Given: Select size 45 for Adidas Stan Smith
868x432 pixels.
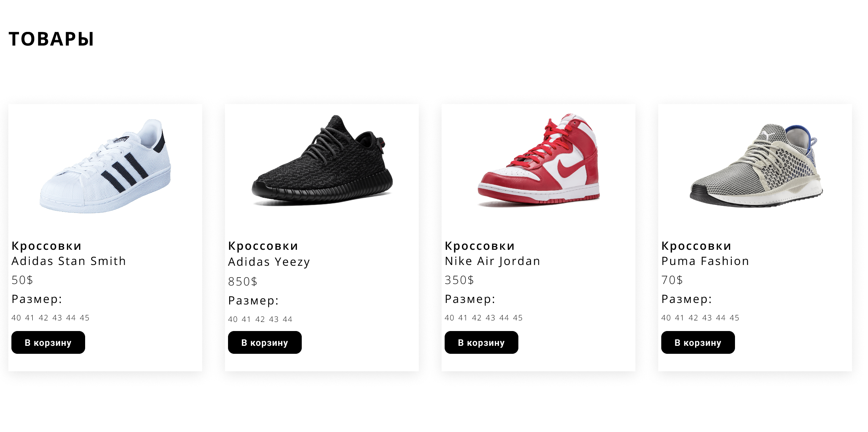Looking at the screenshot, I should point(85,318).
